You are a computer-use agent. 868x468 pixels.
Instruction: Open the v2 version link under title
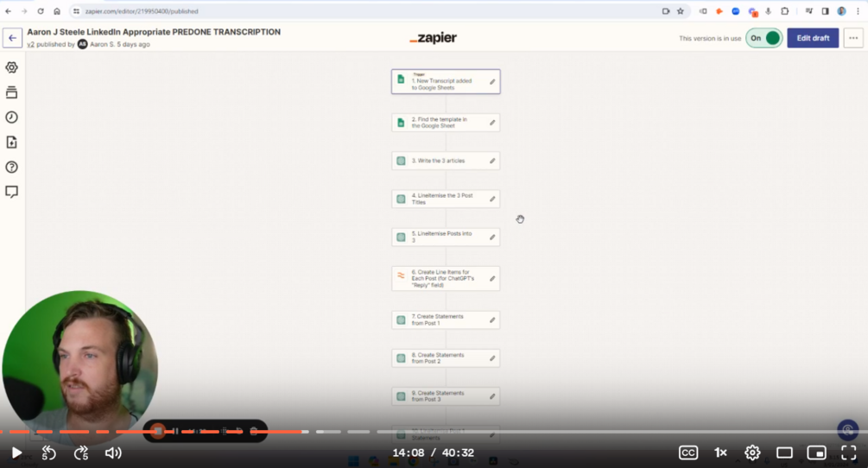30,44
